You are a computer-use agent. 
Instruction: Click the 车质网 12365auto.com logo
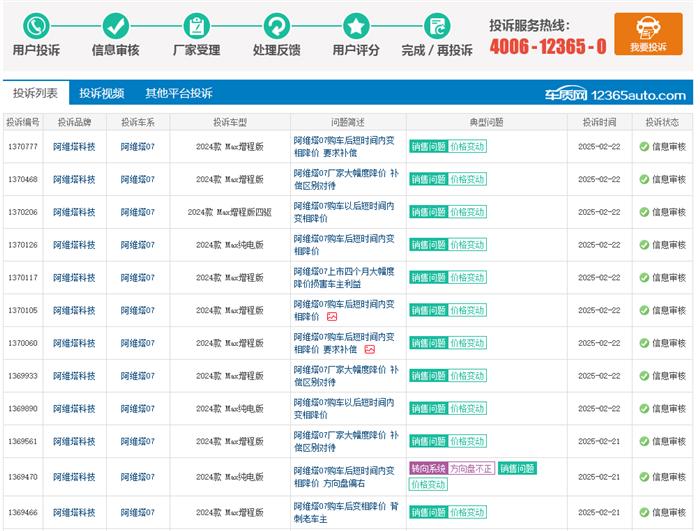(615, 95)
